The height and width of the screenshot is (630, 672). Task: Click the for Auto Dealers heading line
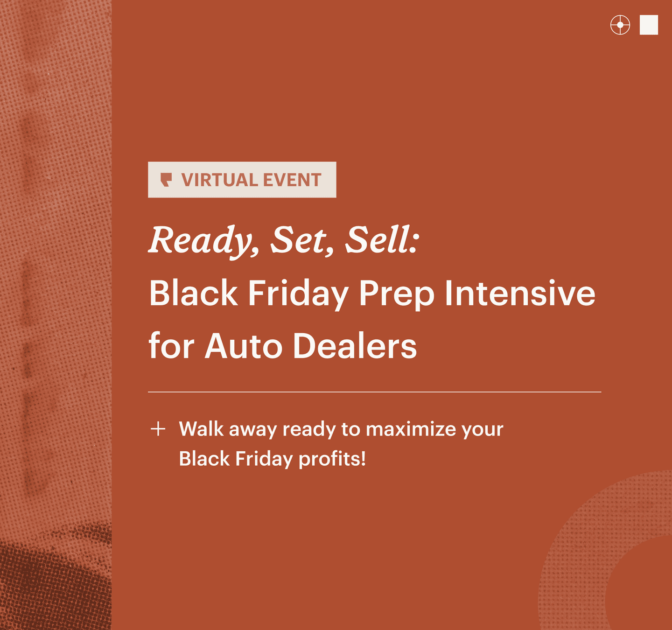[x=283, y=346]
